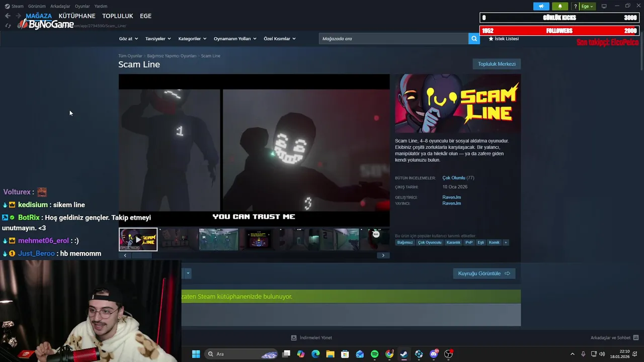Play the Scam Line official trailer thumbnail

point(138,239)
